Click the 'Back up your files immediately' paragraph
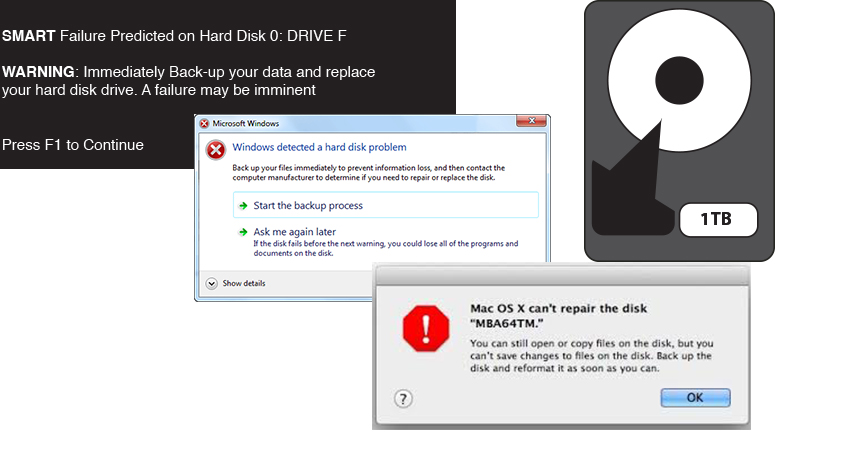 tap(368, 173)
